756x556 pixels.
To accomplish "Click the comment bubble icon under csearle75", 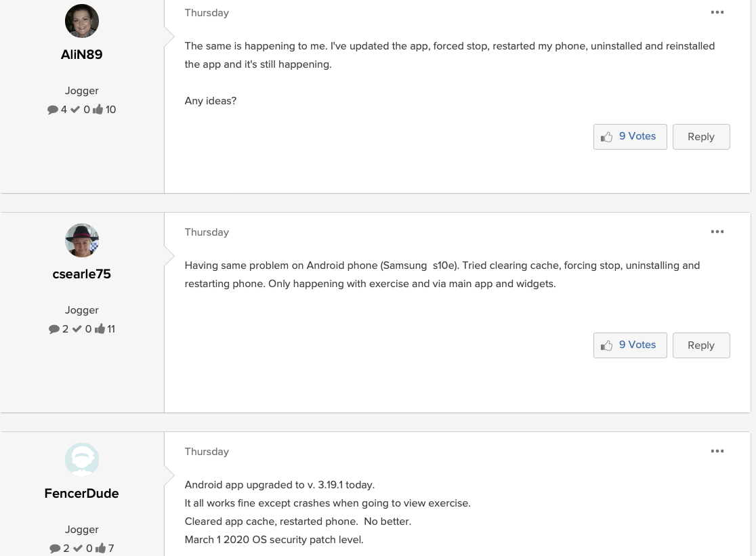I will click(54, 329).
